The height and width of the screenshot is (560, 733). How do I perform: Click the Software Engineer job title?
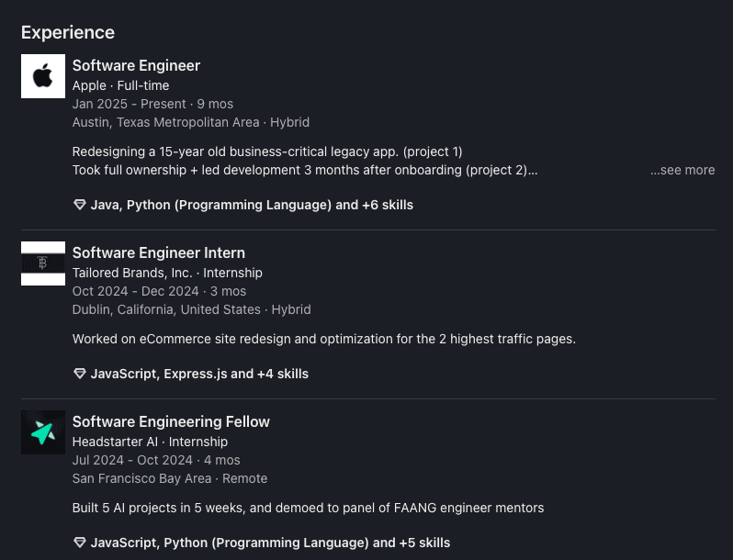coord(136,65)
